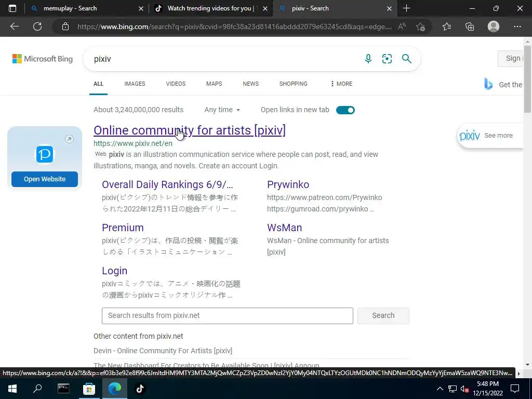Switch to IMAGES tab

pos(135,84)
